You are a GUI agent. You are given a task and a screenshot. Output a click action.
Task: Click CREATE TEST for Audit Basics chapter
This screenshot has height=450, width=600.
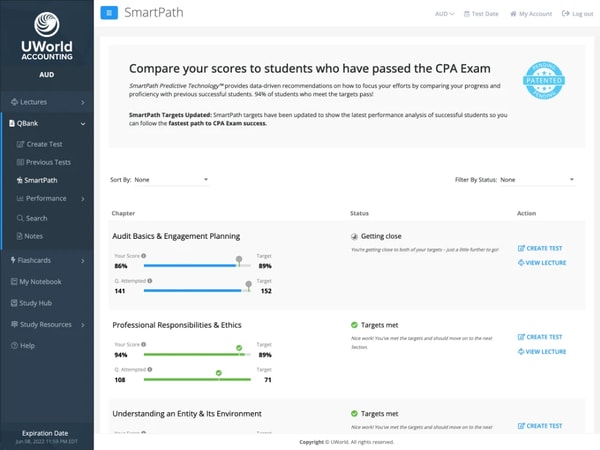[x=540, y=248]
